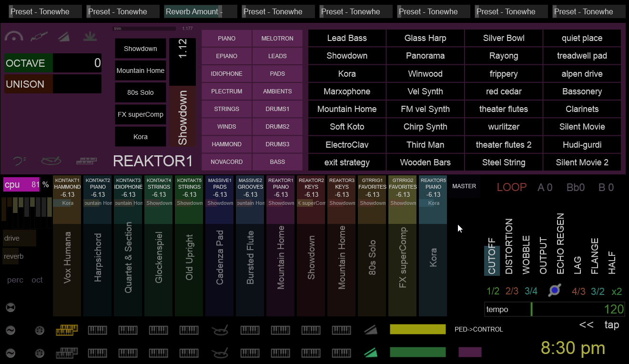Click the green volume wedge icon
Image resolution: width=629 pixels, height=364 pixels.
click(x=370, y=353)
